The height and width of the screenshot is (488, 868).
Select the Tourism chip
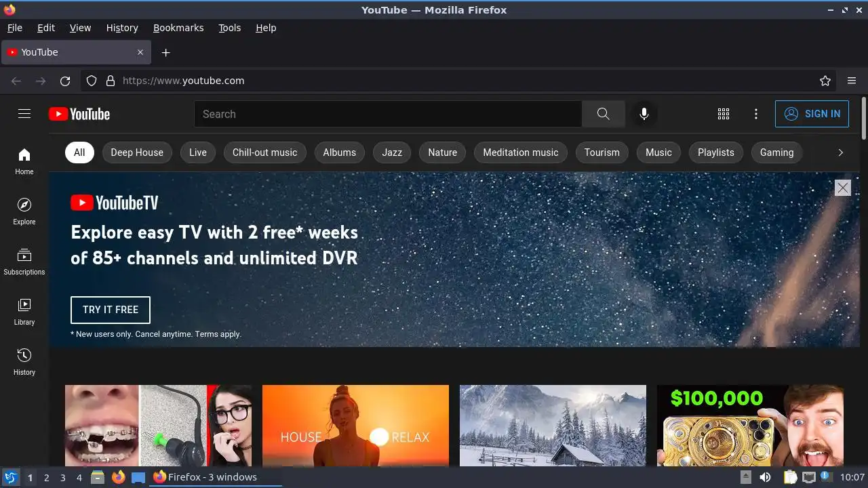[602, 152]
